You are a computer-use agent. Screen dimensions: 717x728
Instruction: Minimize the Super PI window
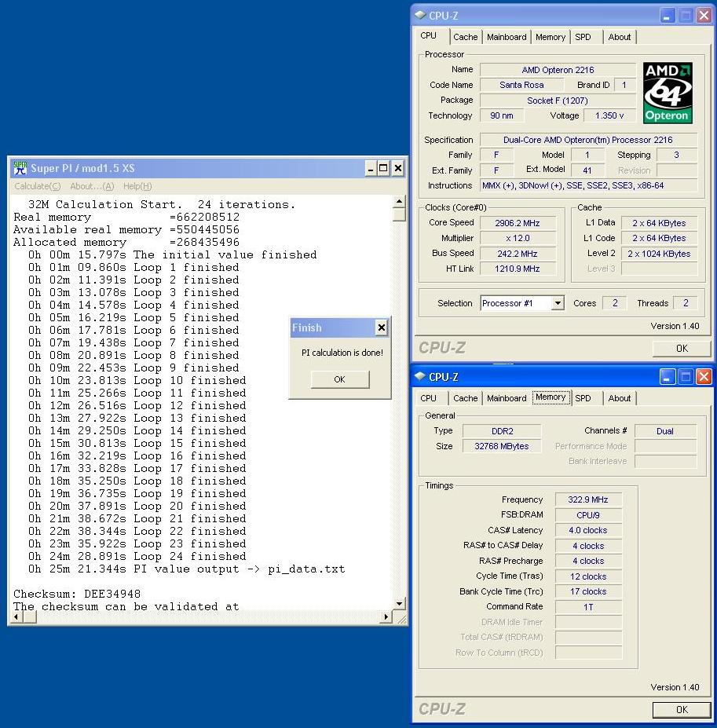pyautogui.click(x=370, y=168)
